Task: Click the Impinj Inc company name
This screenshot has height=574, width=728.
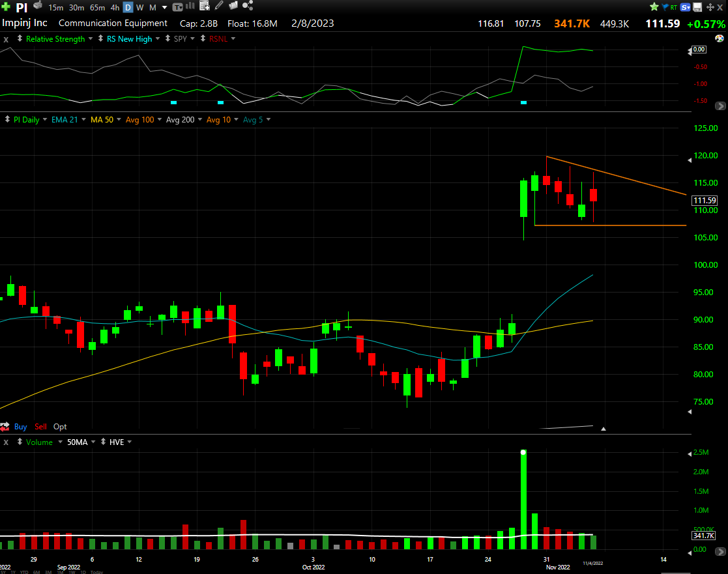Action: pos(25,23)
